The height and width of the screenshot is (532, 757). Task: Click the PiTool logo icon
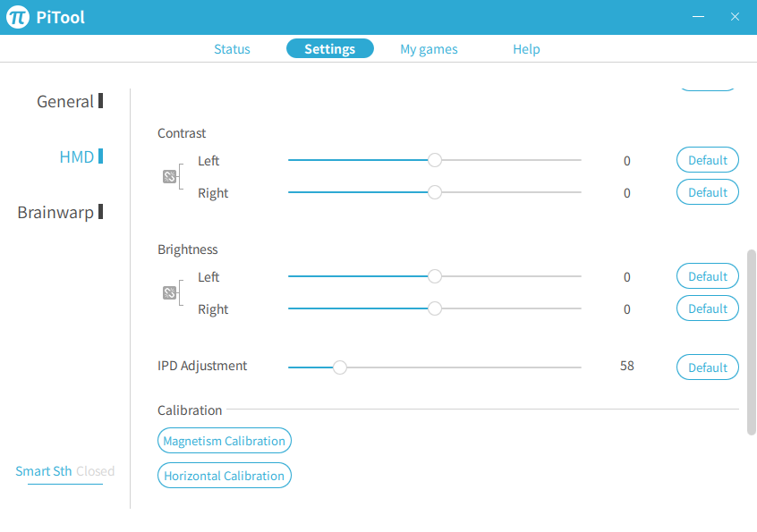tap(18, 18)
